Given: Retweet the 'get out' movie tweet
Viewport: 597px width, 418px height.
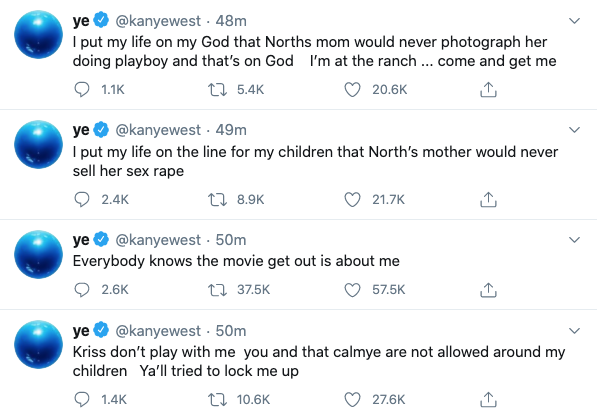Looking at the screenshot, I should pos(217,290).
